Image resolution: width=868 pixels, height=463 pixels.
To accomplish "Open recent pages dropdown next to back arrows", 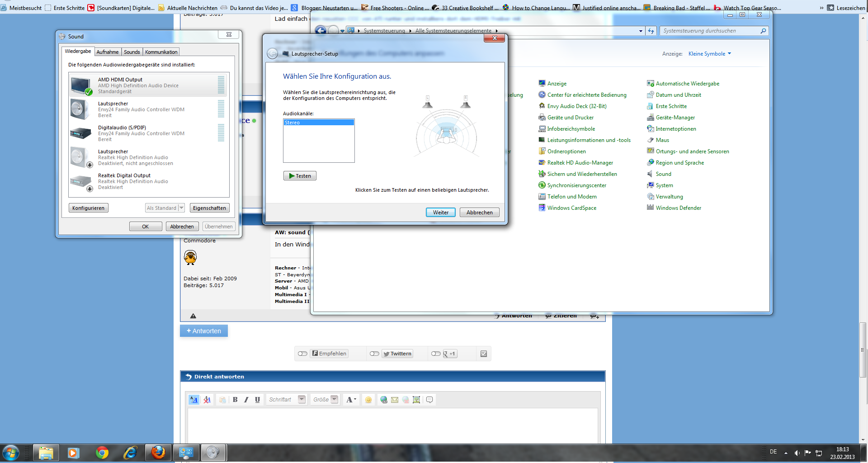I will 342,31.
